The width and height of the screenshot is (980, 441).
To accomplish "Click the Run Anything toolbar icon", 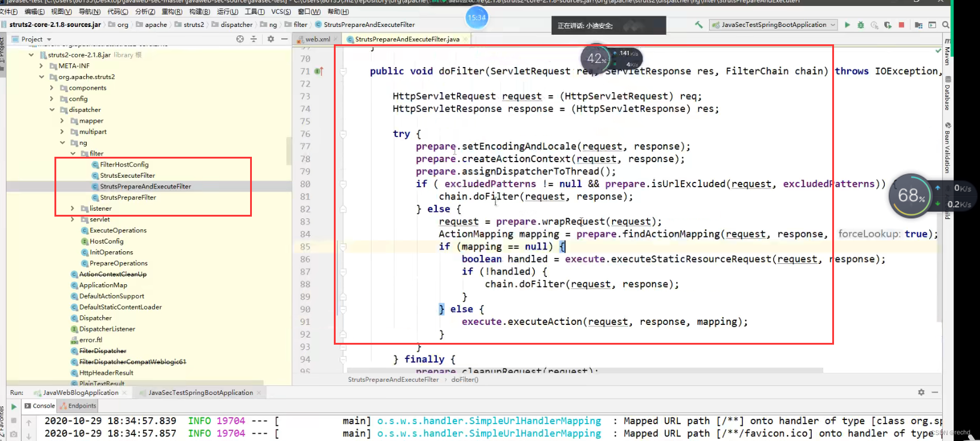I will coord(932,25).
